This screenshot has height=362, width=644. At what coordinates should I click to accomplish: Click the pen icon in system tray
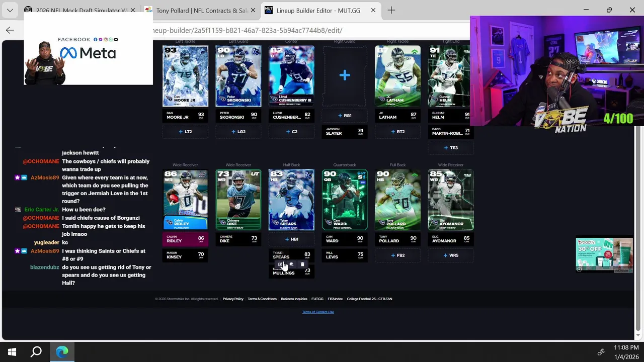tap(601, 352)
